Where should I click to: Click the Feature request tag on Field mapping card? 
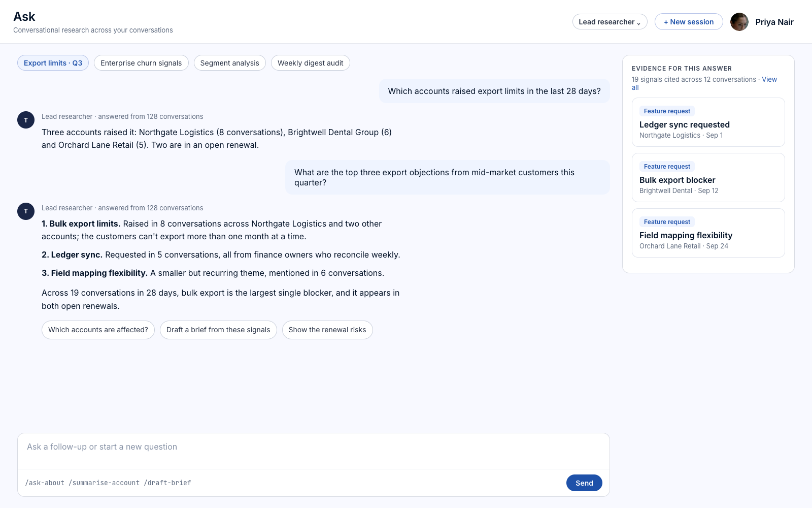[x=667, y=222]
